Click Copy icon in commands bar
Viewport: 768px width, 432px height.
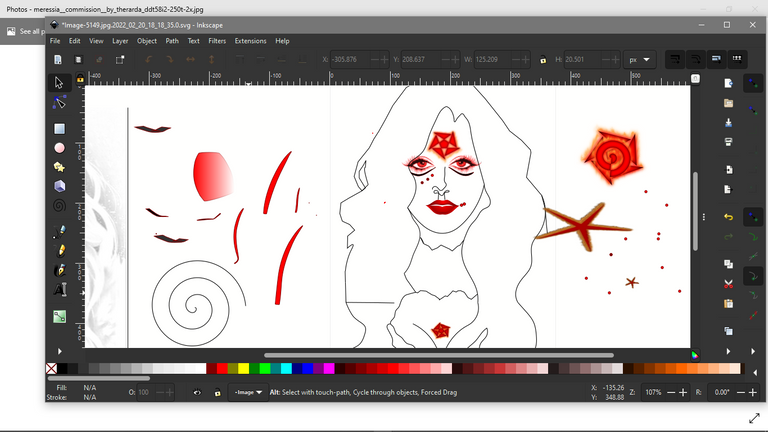tap(728, 264)
